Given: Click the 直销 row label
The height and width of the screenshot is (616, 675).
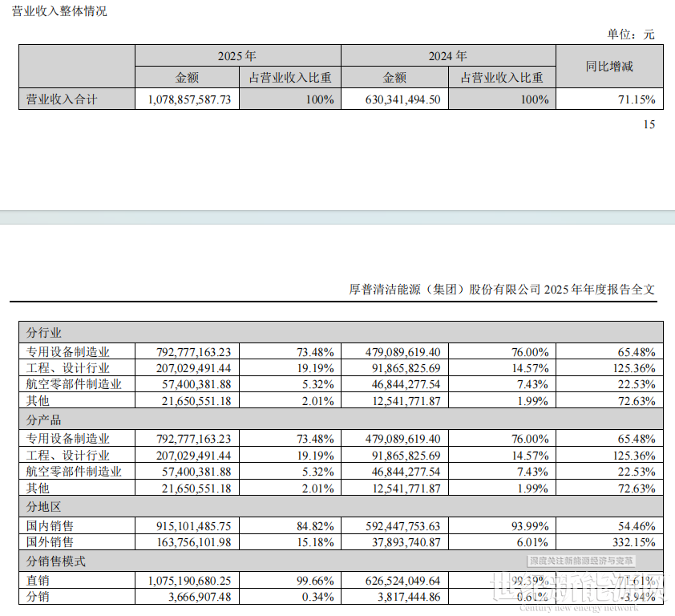Looking at the screenshot, I should [38, 579].
